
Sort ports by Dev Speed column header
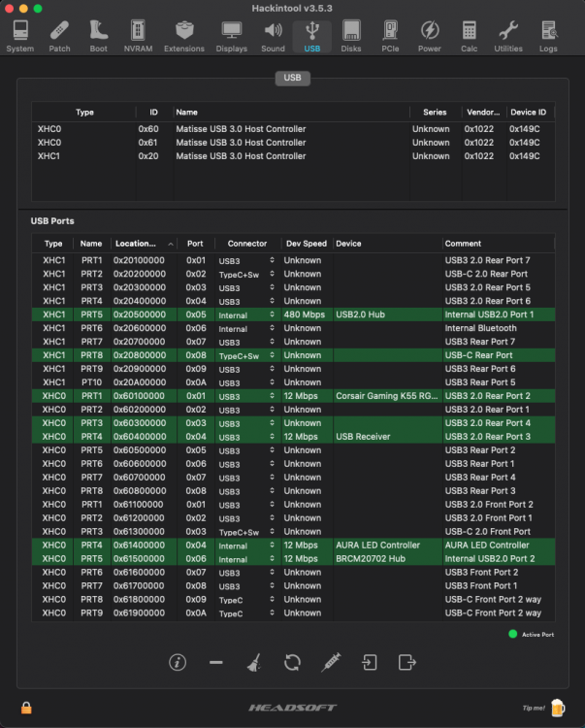tap(307, 244)
